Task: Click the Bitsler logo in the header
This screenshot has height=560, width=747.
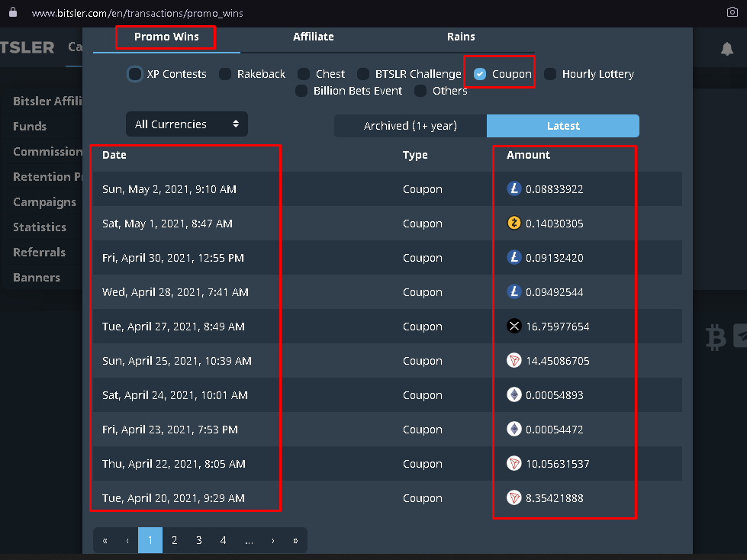Action: tap(27, 47)
